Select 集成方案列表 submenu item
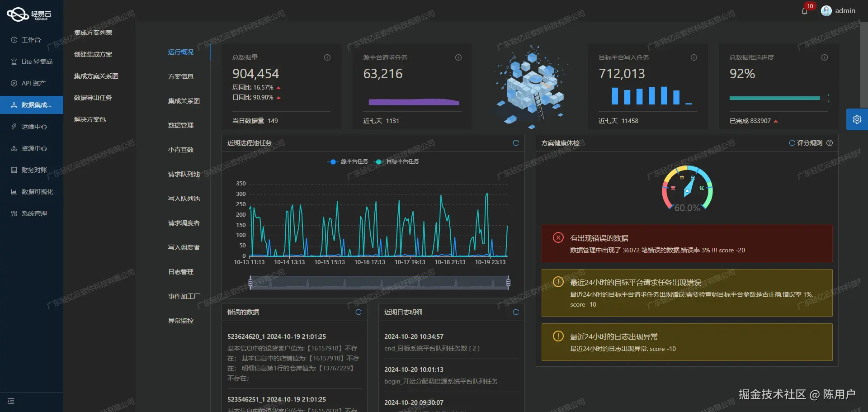The width and height of the screenshot is (868, 412). point(93,33)
